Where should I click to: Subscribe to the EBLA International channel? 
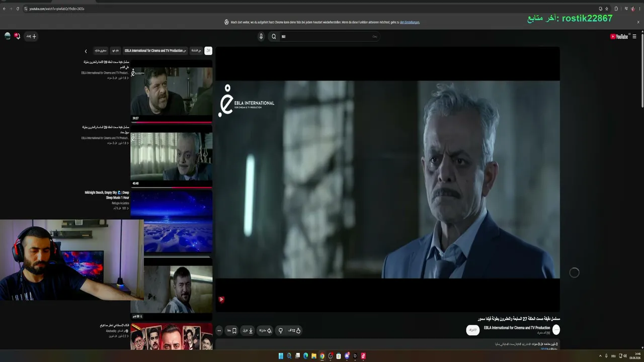click(x=472, y=330)
